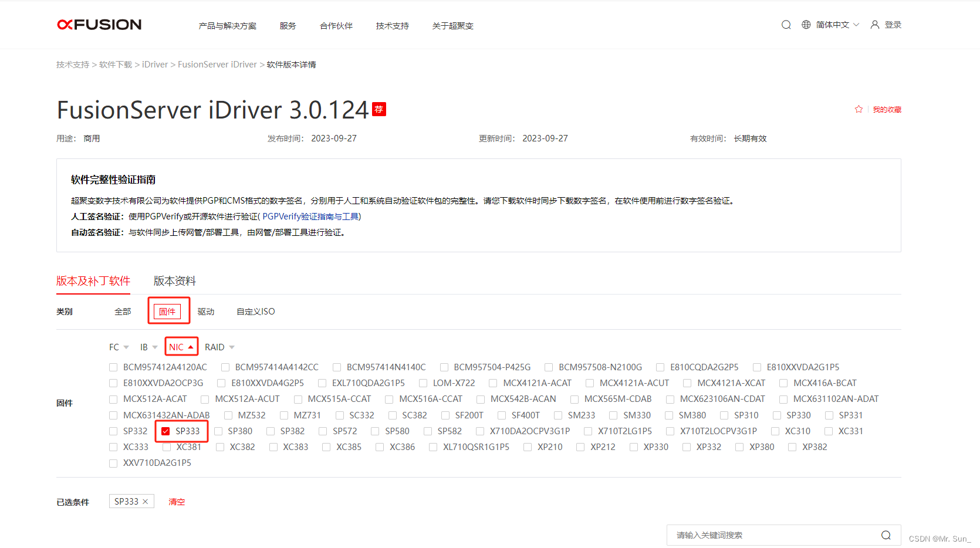Click the red 荐 recommended badge
Viewport: 980px width, 548px height.
click(x=379, y=109)
